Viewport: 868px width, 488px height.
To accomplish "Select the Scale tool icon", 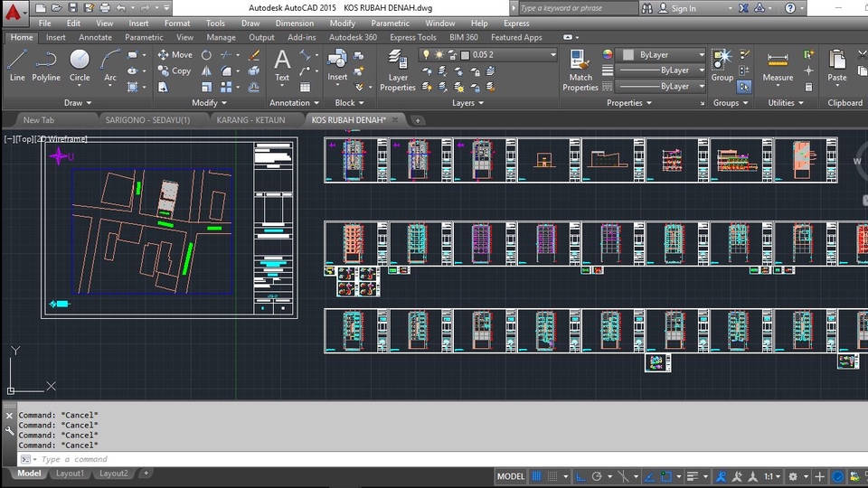I will 206,87.
